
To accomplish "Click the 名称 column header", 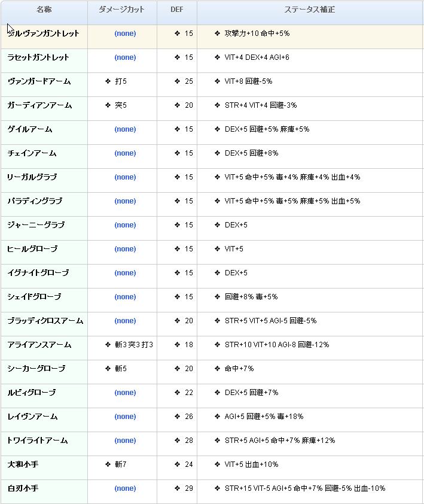I will click(44, 10).
